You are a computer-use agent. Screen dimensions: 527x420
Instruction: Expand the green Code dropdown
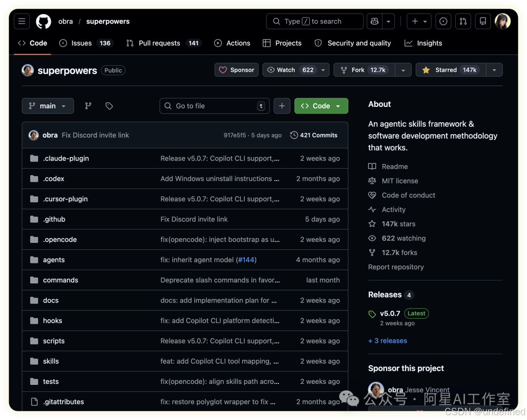point(321,106)
